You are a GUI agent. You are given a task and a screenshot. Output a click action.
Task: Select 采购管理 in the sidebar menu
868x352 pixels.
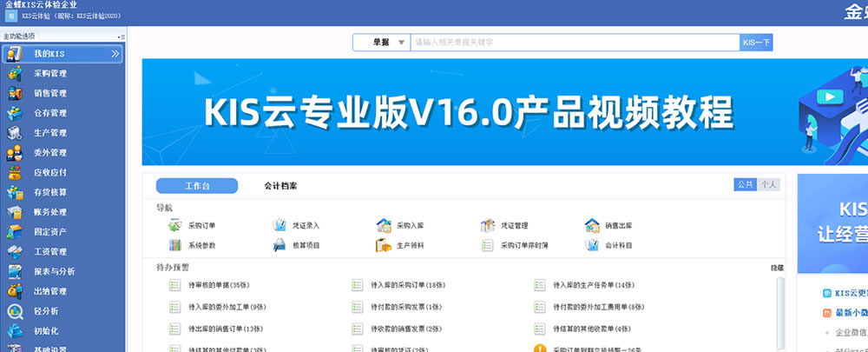coord(50,73)
